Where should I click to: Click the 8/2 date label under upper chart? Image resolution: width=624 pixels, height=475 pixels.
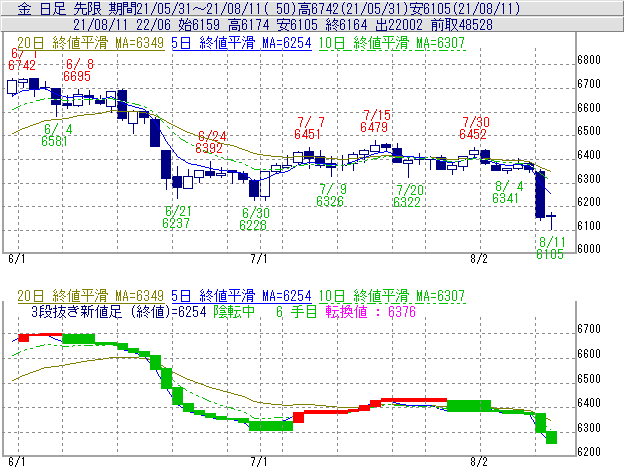coord(479,259)
